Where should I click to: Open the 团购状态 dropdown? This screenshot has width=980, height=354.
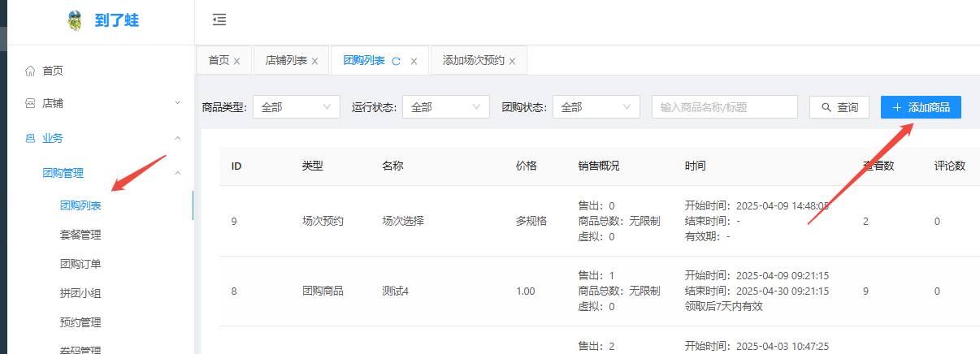click(596, 106)
